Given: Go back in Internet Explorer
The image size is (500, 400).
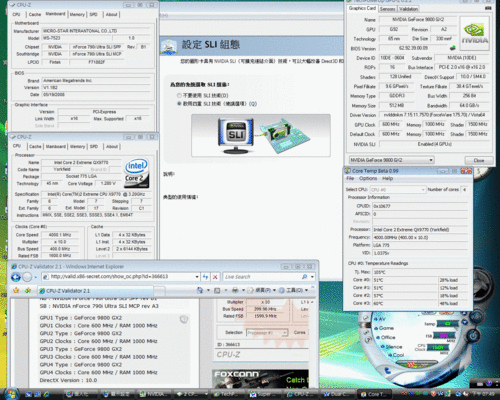Looking at the screenshot, I should 15,277.
